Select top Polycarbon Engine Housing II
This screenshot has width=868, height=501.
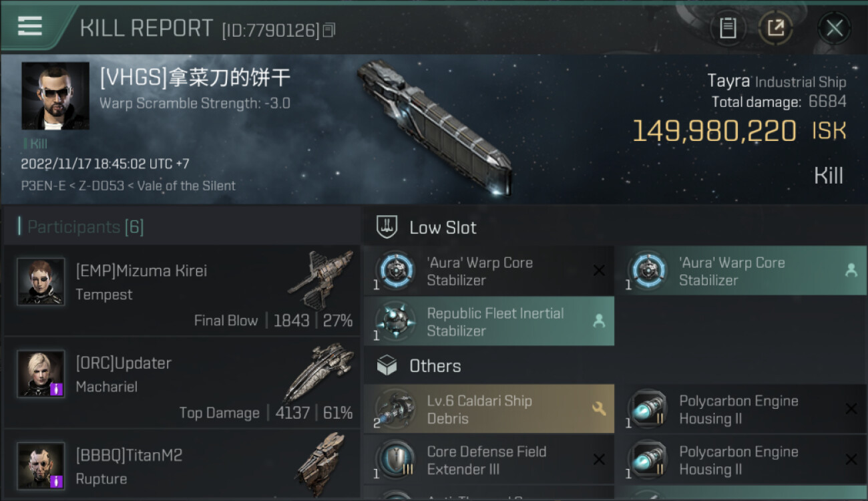(741, 409)
